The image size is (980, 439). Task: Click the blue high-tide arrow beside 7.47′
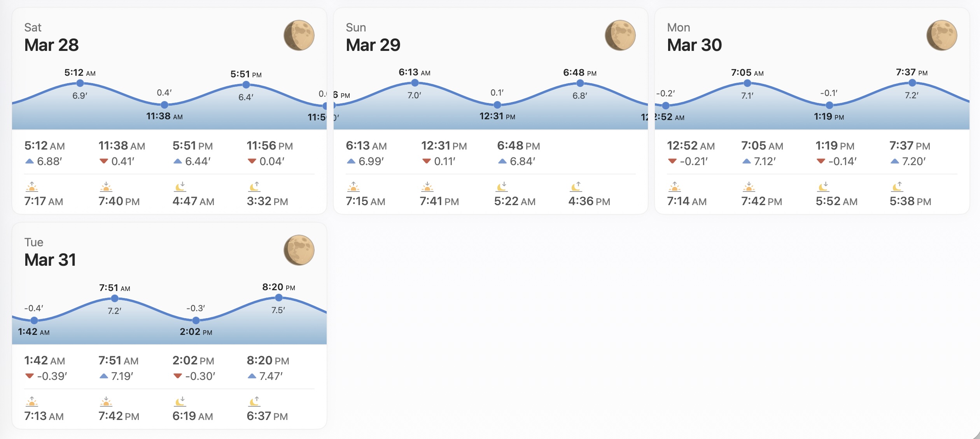click(x=252, y=376)
